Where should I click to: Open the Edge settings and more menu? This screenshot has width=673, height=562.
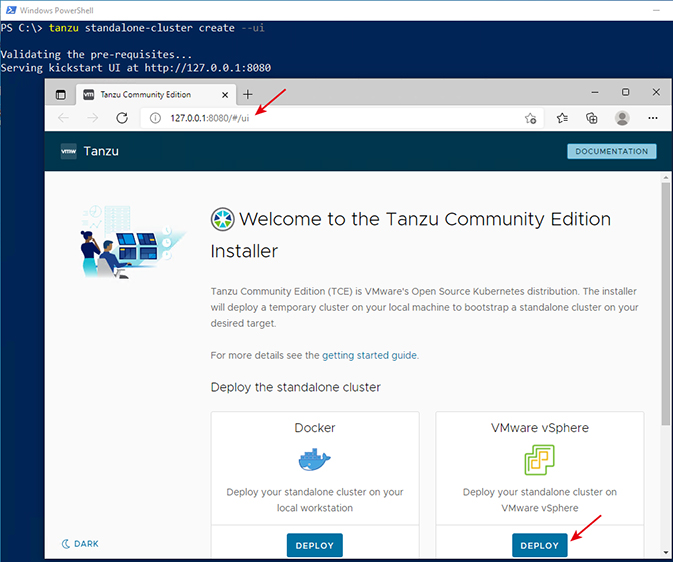click(x=653, y=118)
